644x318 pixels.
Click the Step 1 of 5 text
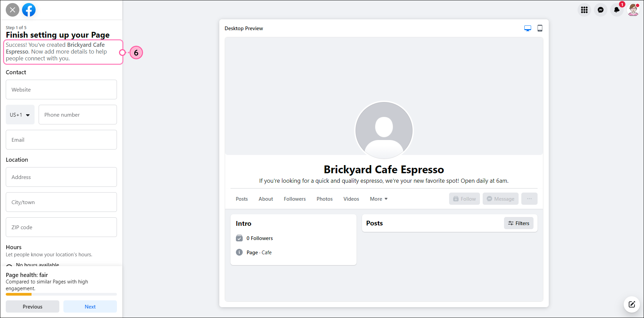tap(16, 27)
